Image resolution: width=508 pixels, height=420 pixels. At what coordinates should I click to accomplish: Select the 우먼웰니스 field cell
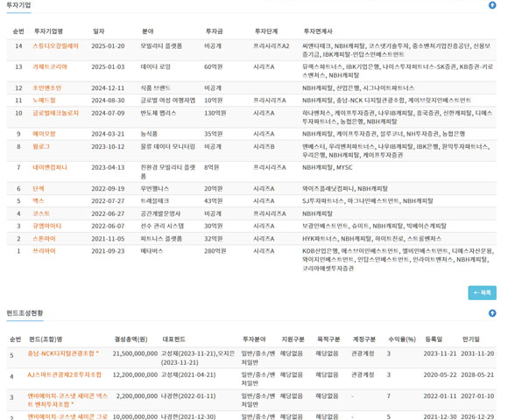coord(155,189)
